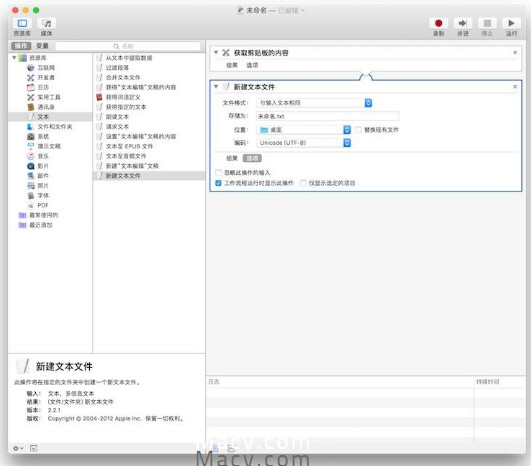This screenshot has height=466, width=531.
Task: Remove the Get Clipboard Contents action
Action: (515, 52)
